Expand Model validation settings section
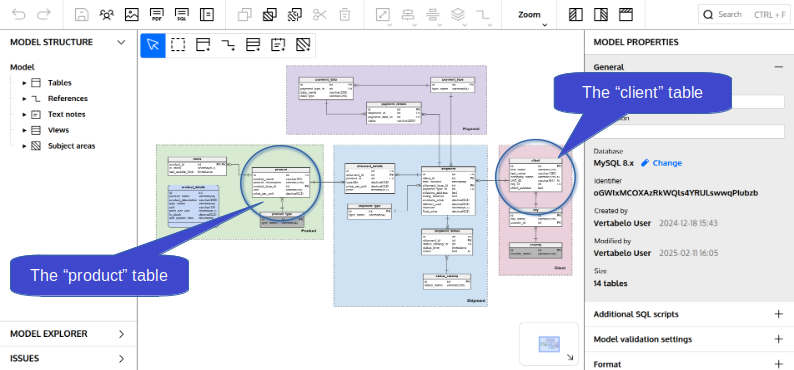Image resolution: width=794 pixels, height=370 pixels. click(779, 339)
